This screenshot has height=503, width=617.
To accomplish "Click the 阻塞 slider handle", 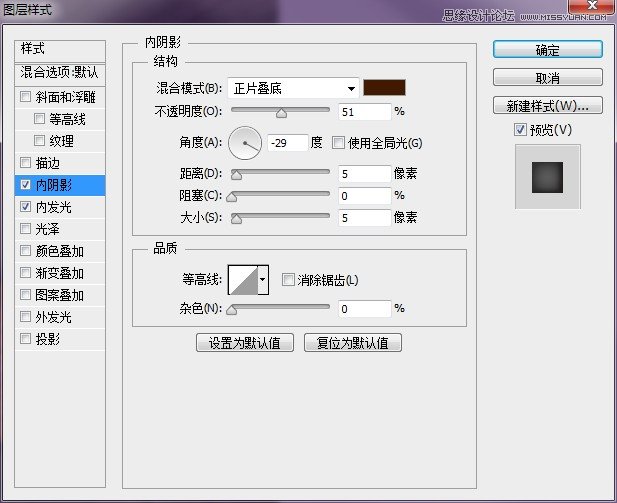I will (x=231, y=197).
